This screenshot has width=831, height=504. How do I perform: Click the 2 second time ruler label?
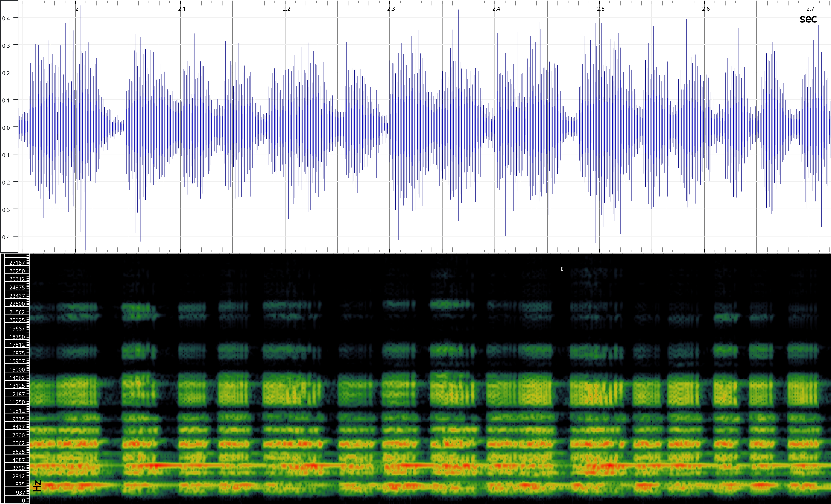click(x=77, y=9)
